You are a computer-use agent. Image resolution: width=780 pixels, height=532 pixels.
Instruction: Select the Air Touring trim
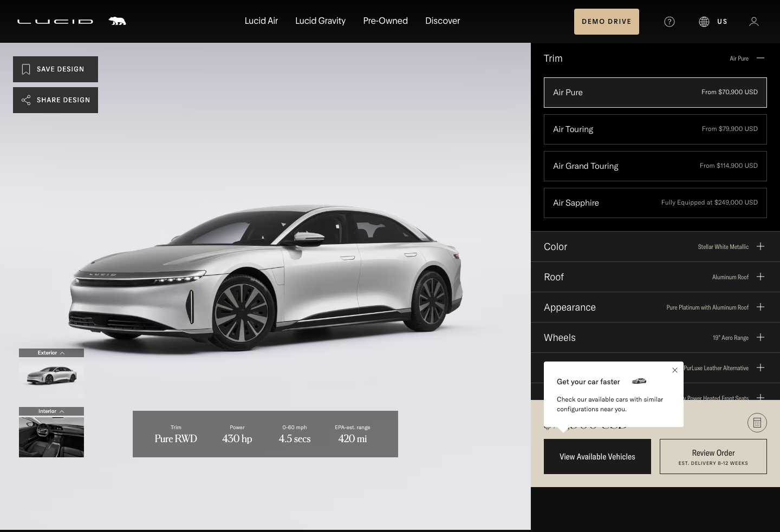(655, 129)
